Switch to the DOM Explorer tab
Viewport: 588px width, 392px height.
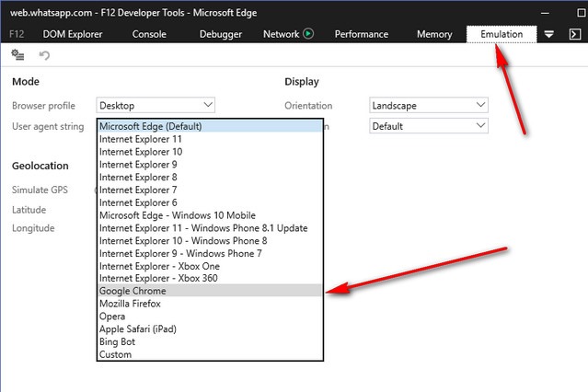(x=73, y=34)
